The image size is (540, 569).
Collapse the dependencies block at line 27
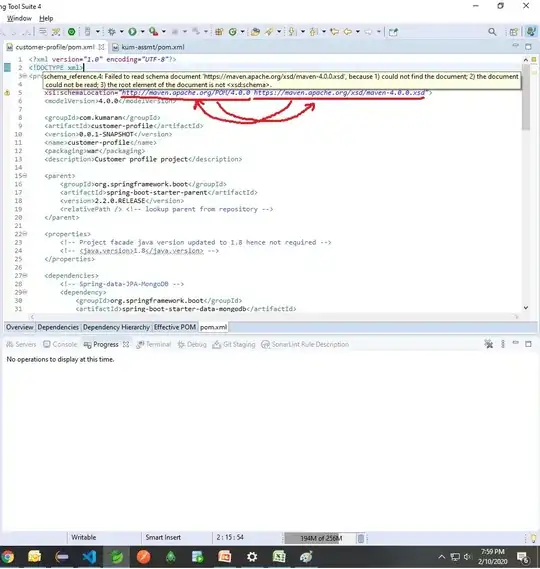pos(25,276)
